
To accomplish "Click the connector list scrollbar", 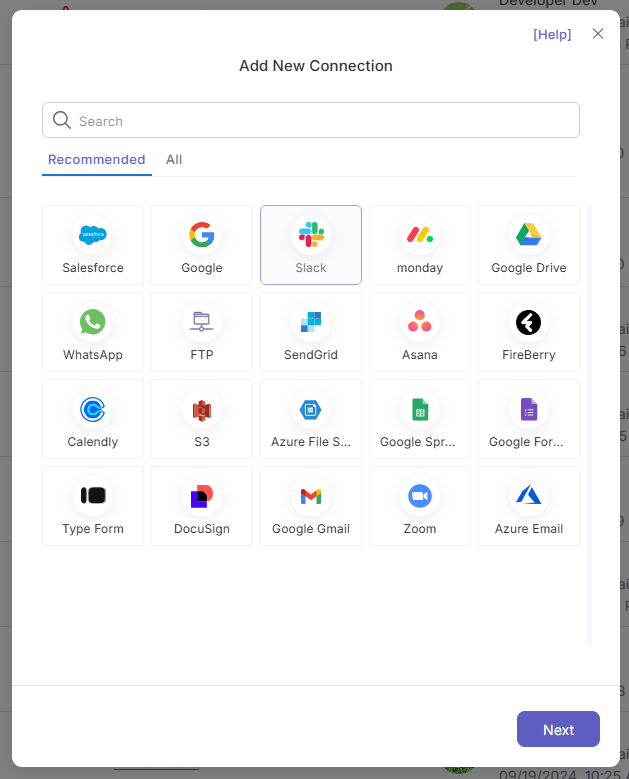I will pos(589,425).
